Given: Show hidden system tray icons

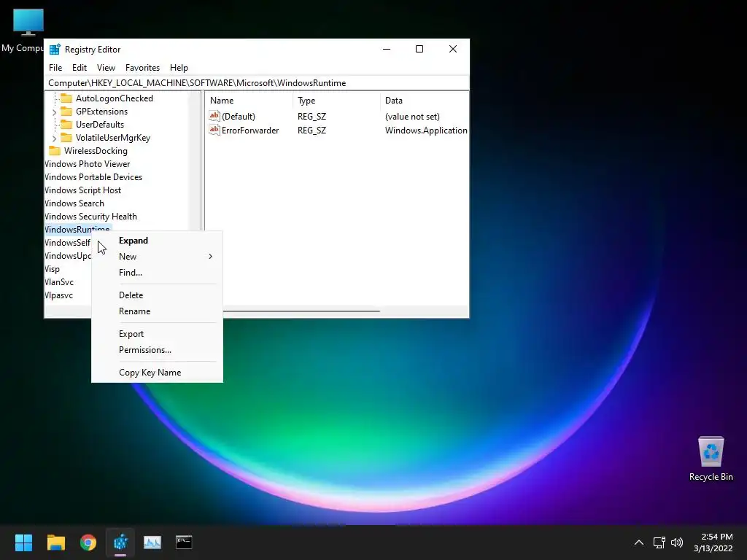Looking at the screenshot, I should 639,542.
